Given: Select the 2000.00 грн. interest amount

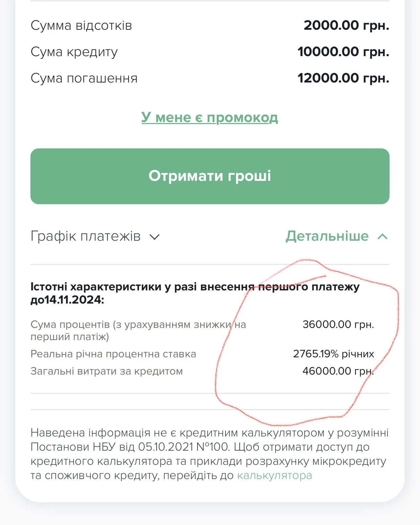Looking at the screenshot, I should tap(346, 26).
